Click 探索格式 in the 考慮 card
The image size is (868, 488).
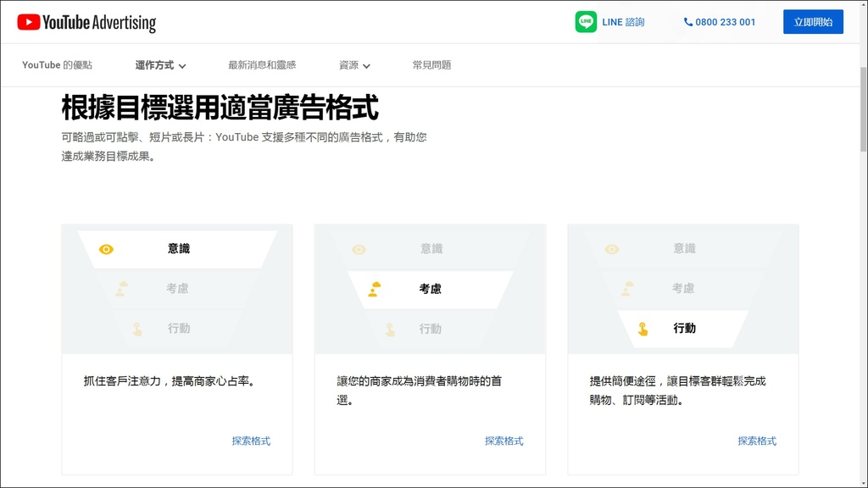(x=504, y=441)
